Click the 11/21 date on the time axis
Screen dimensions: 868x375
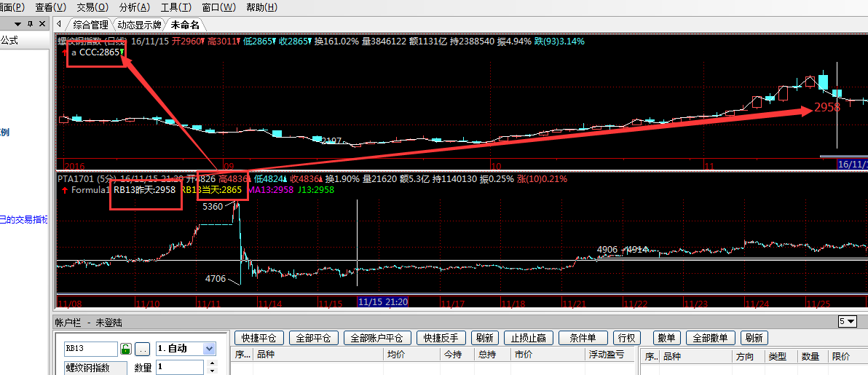574,304
